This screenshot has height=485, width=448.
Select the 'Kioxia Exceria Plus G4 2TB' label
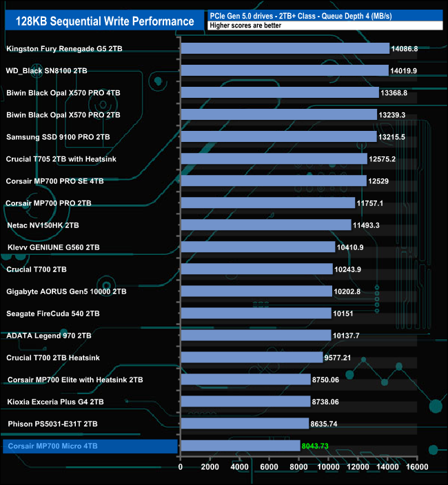tap(55, 402)
